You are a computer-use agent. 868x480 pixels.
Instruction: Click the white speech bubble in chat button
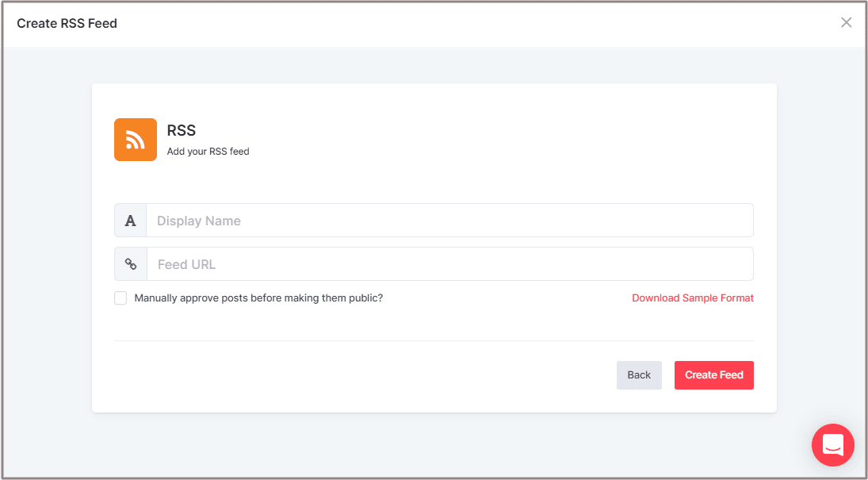pos(832,444)
